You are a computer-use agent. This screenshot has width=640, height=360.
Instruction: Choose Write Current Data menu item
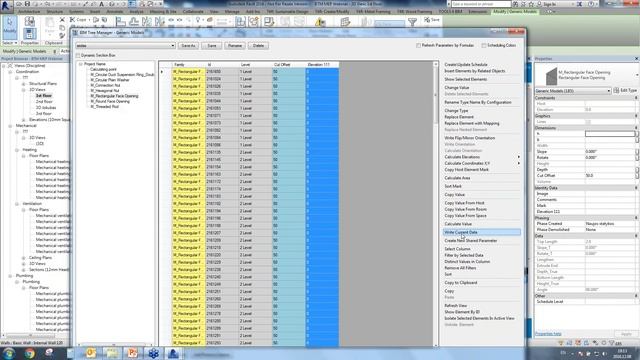point(482,232)
